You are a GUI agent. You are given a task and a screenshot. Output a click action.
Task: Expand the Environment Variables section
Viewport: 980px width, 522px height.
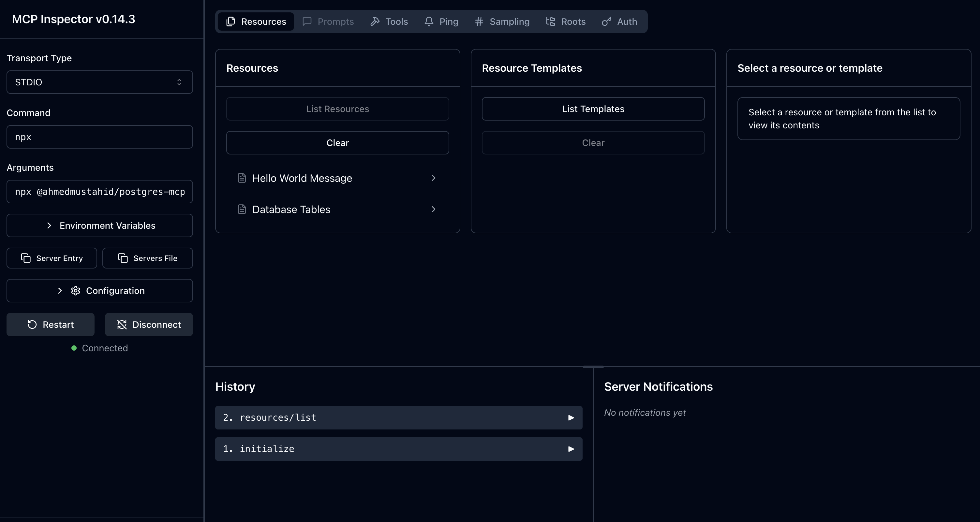click(x=100, y=225)
